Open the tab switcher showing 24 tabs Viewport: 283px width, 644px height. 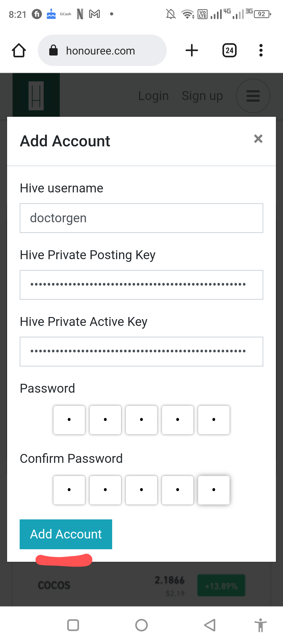tap(230, 50)
